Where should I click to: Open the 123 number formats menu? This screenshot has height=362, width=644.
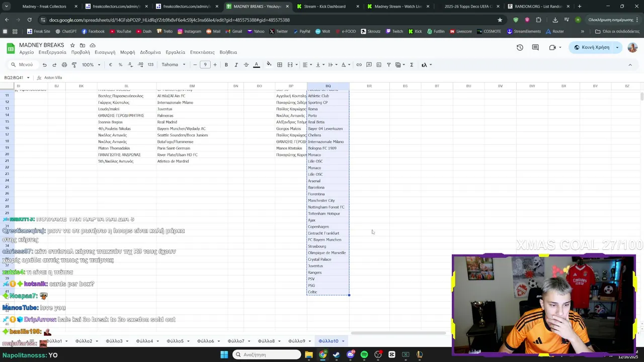point(150,65)
